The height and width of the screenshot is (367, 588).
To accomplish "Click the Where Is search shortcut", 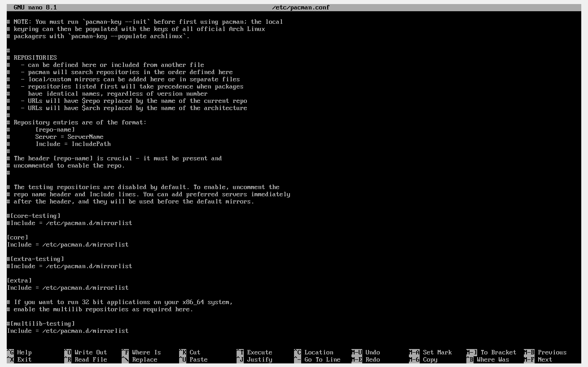I will [x=146, y=352].
